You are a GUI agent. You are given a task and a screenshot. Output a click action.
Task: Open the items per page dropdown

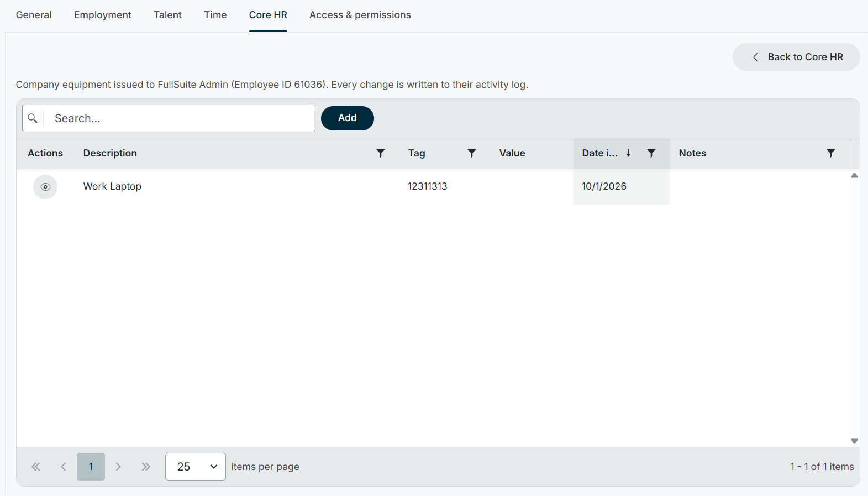pos(196,467)
